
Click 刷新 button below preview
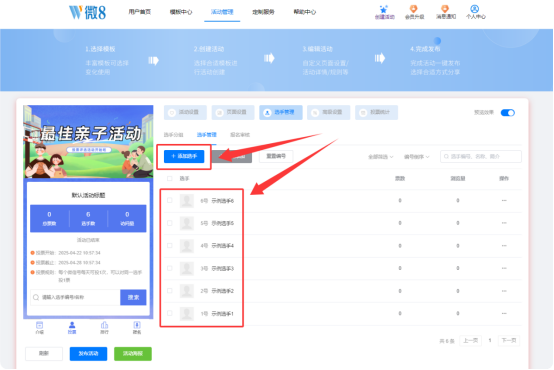[x=44, y=353]
